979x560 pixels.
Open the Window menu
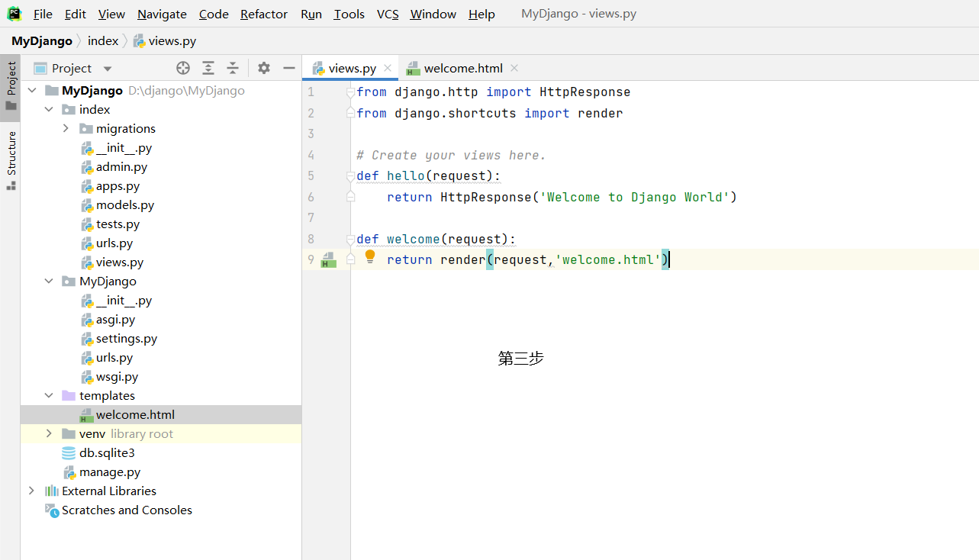pyautogui.click(x=433, y=14)
